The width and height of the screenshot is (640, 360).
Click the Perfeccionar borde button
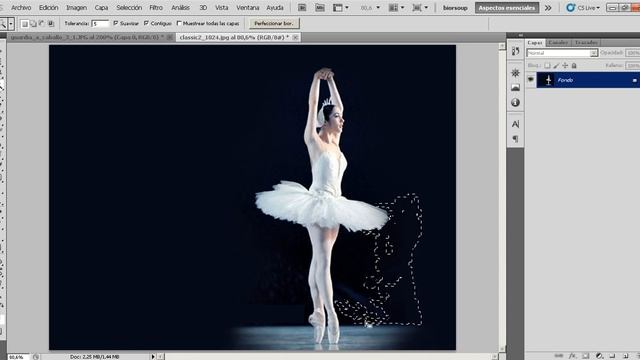pos(274,23)
